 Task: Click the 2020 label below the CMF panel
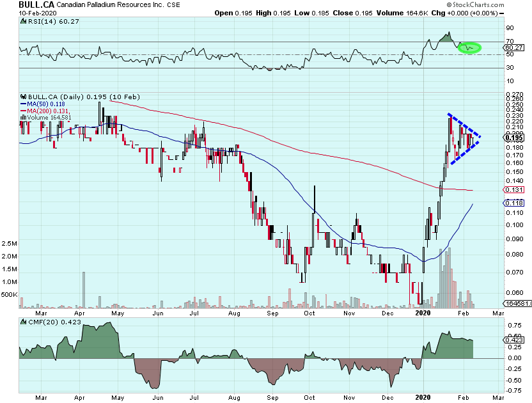click(x=423, y=398)
